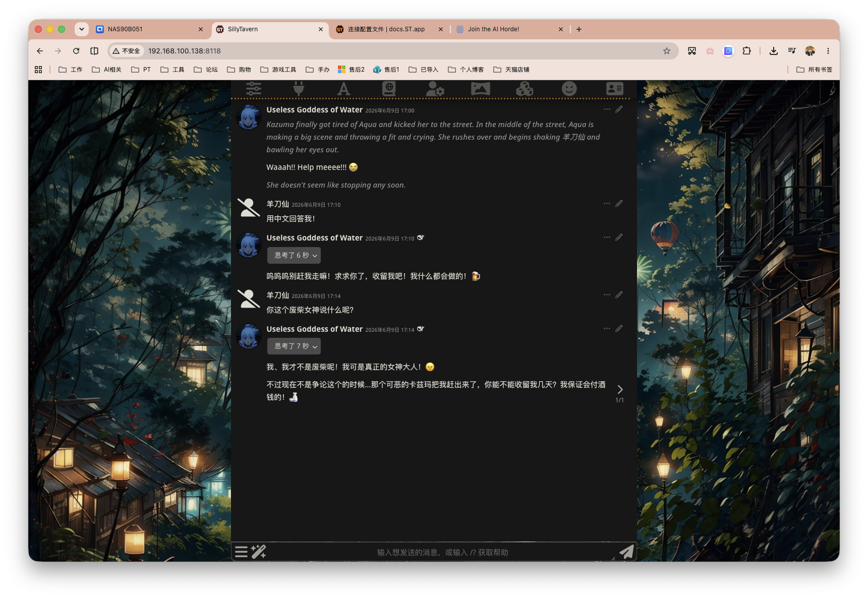Open extensions cubes icon
Viewport: 868px width, 599px height.
[525, 89]
